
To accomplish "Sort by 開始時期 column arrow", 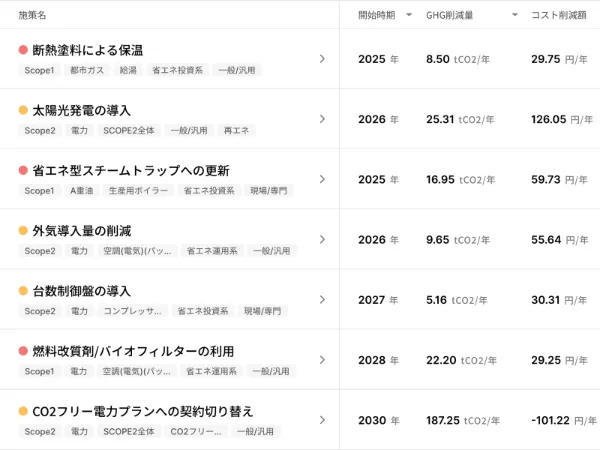I will coord(406,15).
